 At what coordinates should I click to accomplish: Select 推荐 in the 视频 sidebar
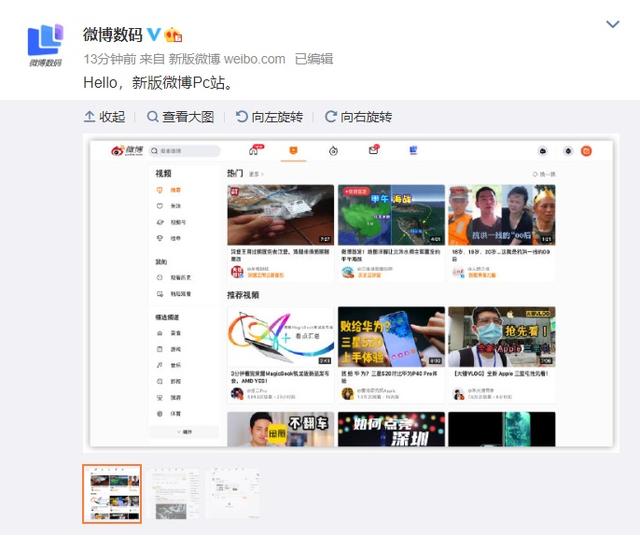pyautogui.click(x=175, y=189)
